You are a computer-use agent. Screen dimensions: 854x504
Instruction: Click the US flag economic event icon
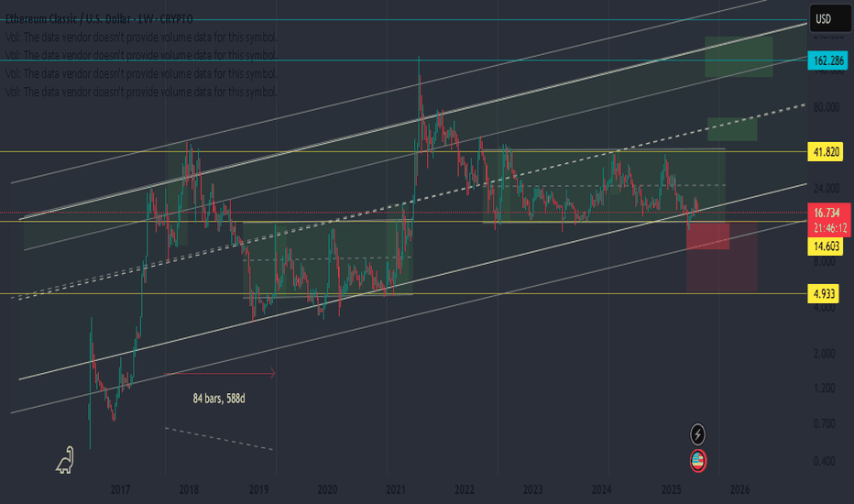point(699,459)
